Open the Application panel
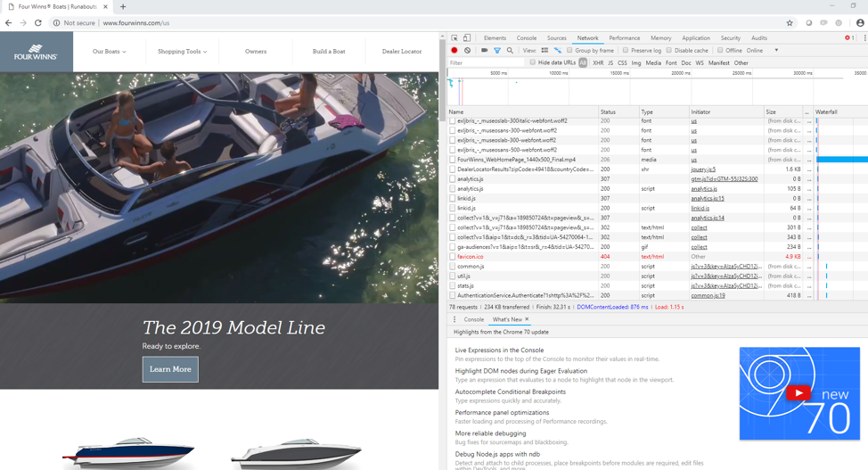The width and height of the screenshot is (868, 470). [x=696, y=38]
